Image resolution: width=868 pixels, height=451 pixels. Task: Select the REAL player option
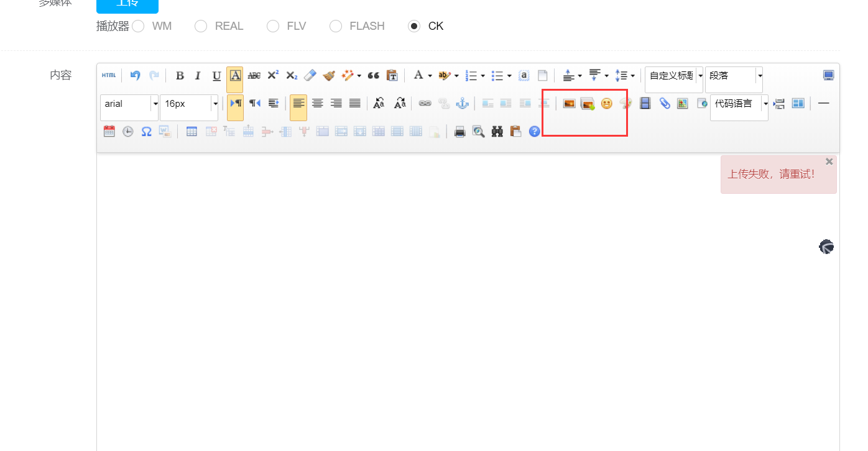click(201, 26)
